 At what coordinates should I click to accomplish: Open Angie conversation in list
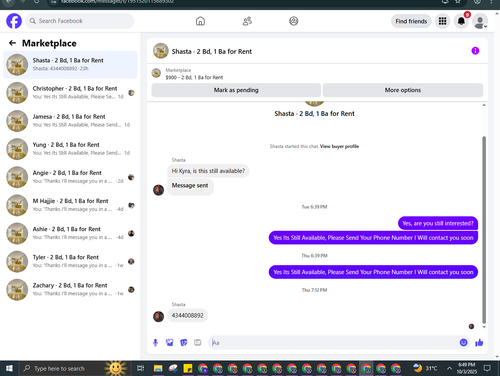[70, 177]
